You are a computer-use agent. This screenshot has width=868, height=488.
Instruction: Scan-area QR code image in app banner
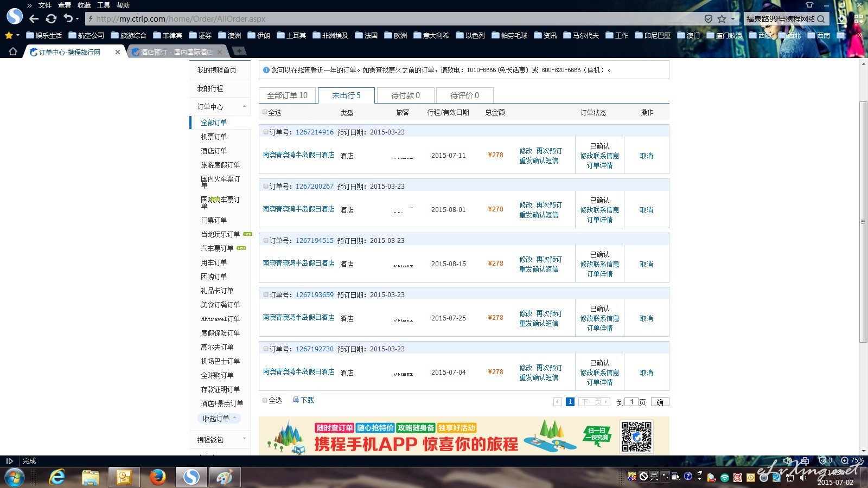[636, 436]
